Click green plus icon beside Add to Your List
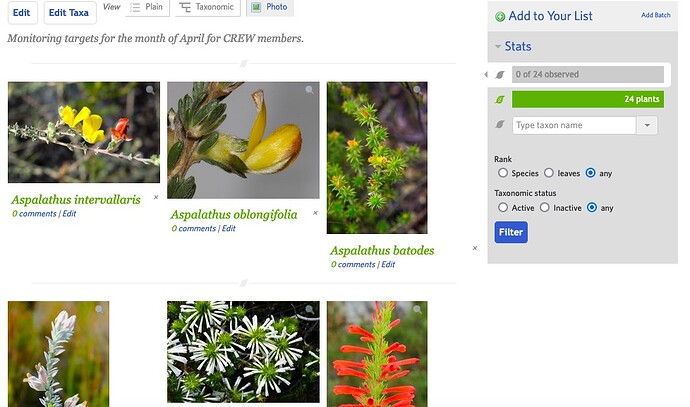Image resolution: width=690 pixels, height=407 pixels. tap(500, 17)
